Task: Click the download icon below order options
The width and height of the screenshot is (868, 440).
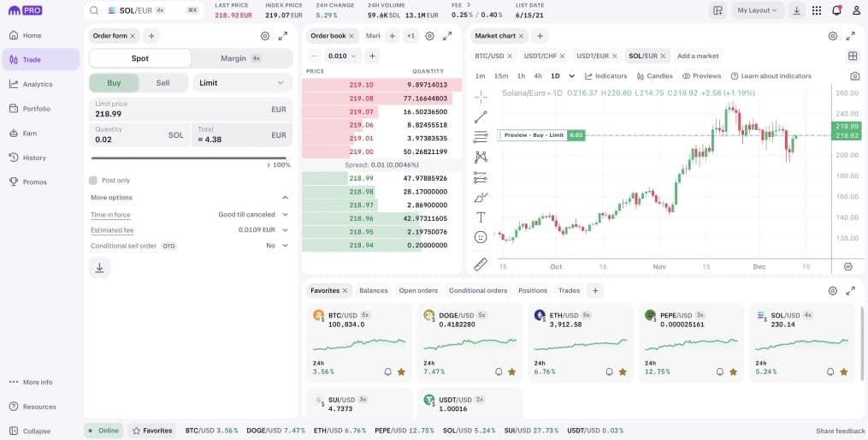Action: point(100,268)
